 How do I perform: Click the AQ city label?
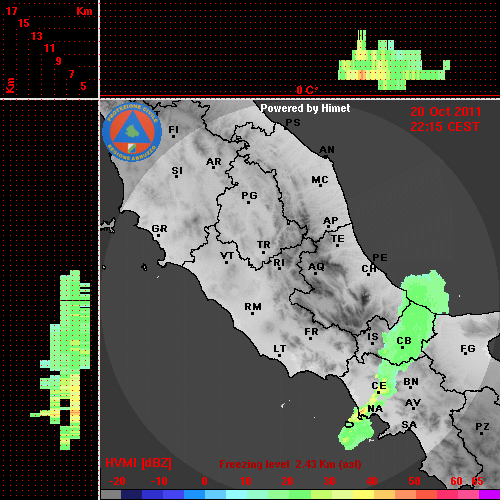316,267
